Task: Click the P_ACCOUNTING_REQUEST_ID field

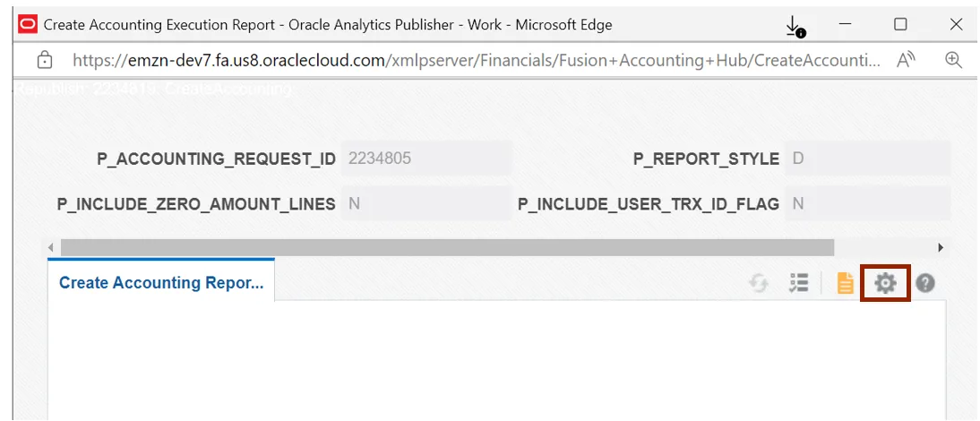Action: 426,159
